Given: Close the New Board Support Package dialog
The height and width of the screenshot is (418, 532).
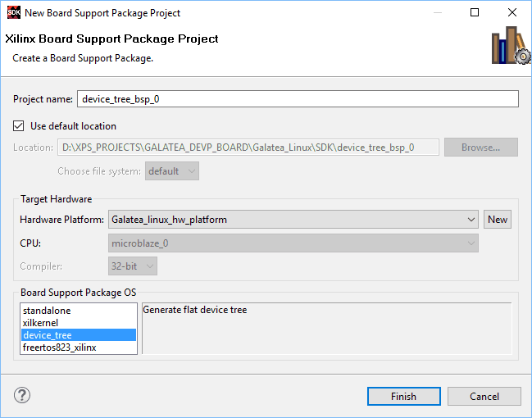Looking at the screenshot, I should coord(512,13).
